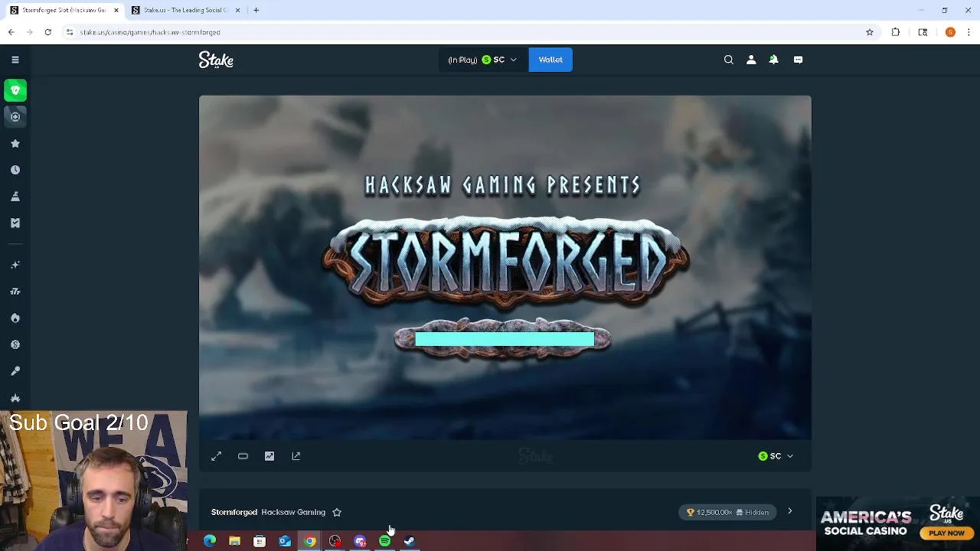Enter fullscreen with the expand arrows icon
The image size is (980, 551).
click(217, 456)
